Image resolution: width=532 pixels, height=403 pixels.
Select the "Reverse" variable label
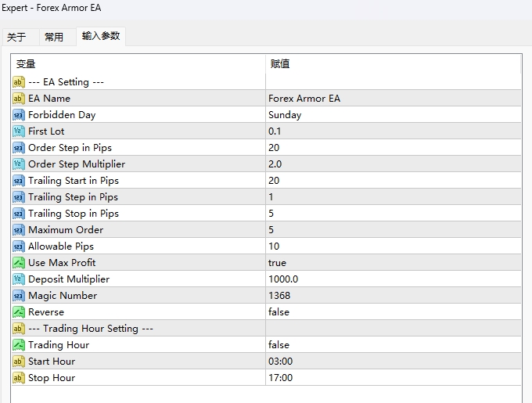tap(46, 312)
